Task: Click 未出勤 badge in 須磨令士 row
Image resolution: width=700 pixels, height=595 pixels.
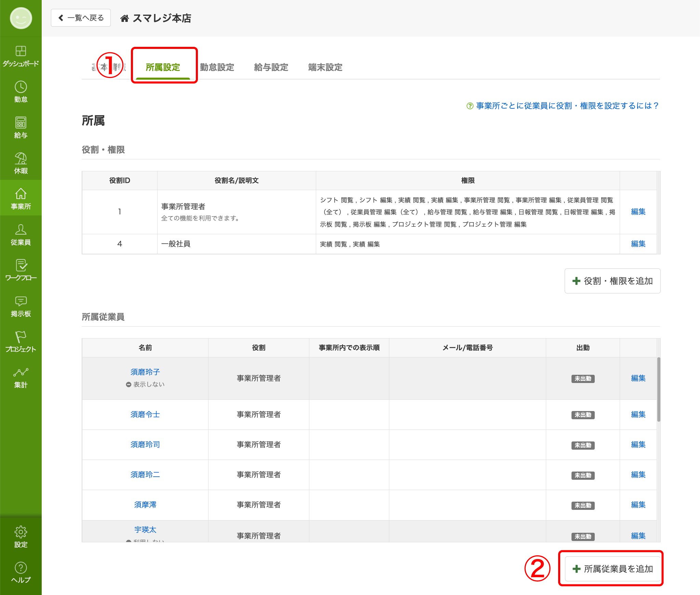Action: coord(583,415)
